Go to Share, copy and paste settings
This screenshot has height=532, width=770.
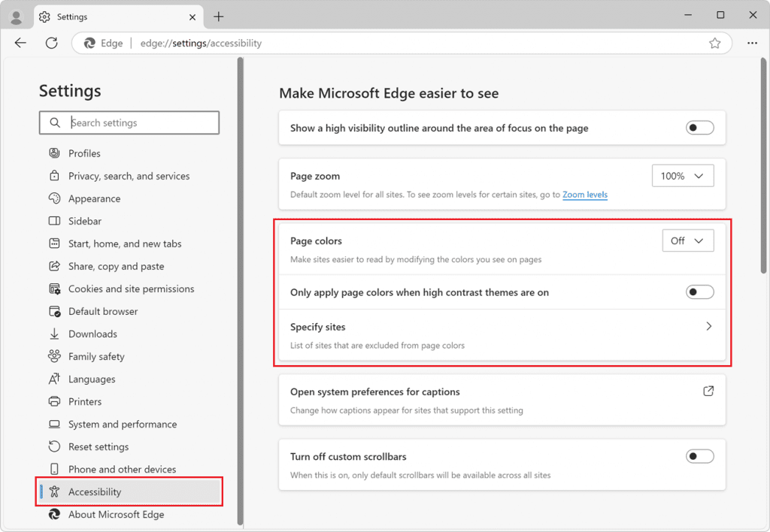[117, 267]
